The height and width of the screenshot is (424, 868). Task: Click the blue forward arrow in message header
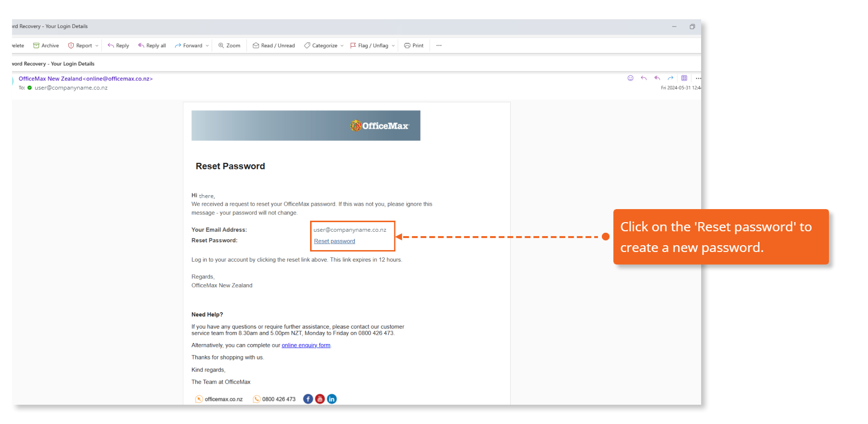click(670, 78)
